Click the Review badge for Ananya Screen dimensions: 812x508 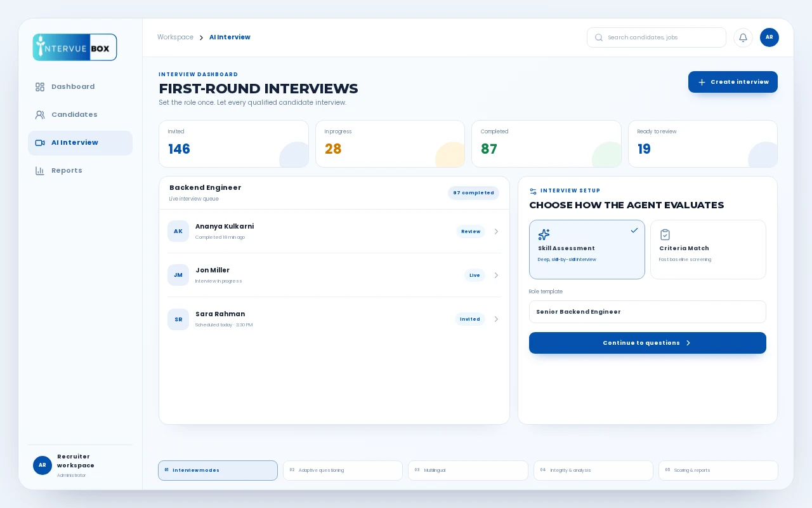click(471, 232)
